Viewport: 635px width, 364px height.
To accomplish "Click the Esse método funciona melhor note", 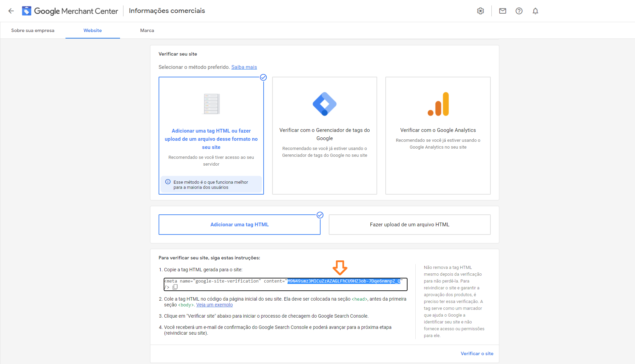I will tap(211, 185).
